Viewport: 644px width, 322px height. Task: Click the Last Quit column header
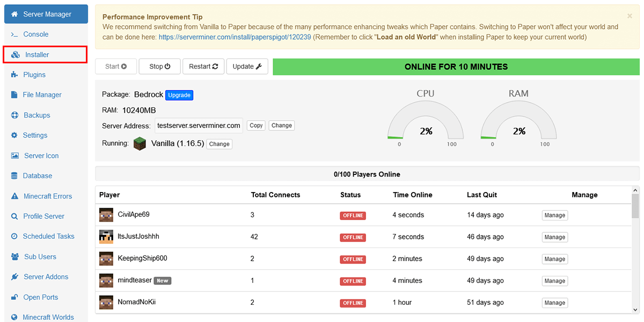tap(482, 195)
